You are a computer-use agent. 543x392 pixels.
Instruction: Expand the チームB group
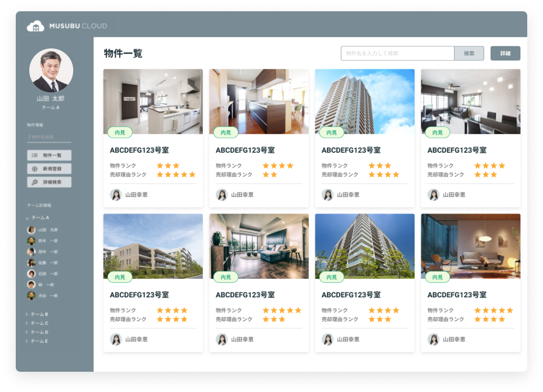(x=27, y=314)
